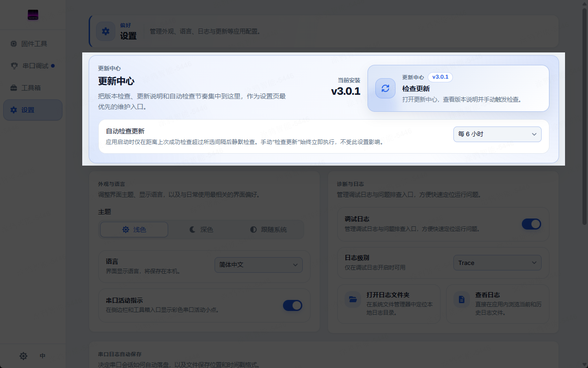The image size is (588, 368).
Task: Select the 深色 theme
Action: click(202, 230)
